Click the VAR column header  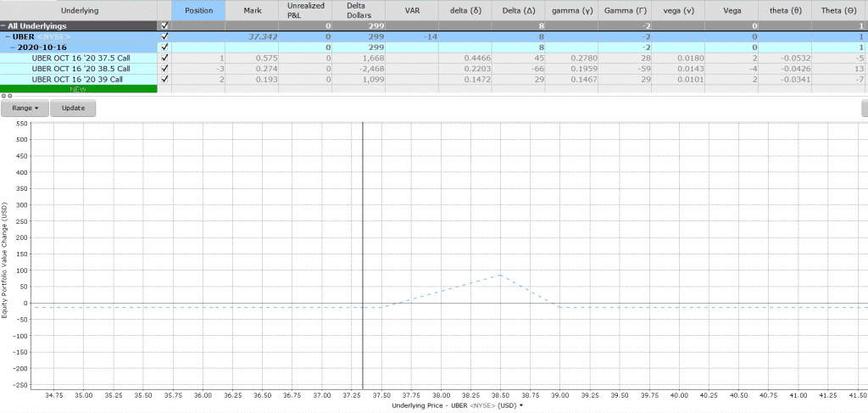[412, 10]
